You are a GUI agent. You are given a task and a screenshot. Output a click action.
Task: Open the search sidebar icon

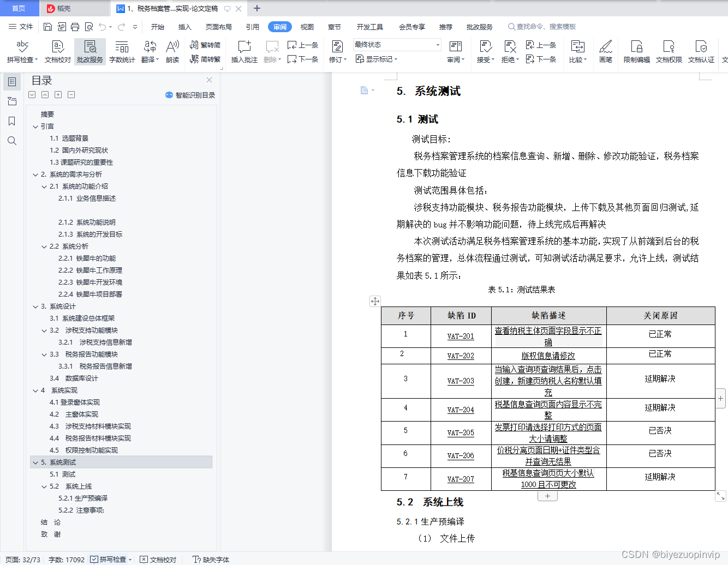[12, 141]
